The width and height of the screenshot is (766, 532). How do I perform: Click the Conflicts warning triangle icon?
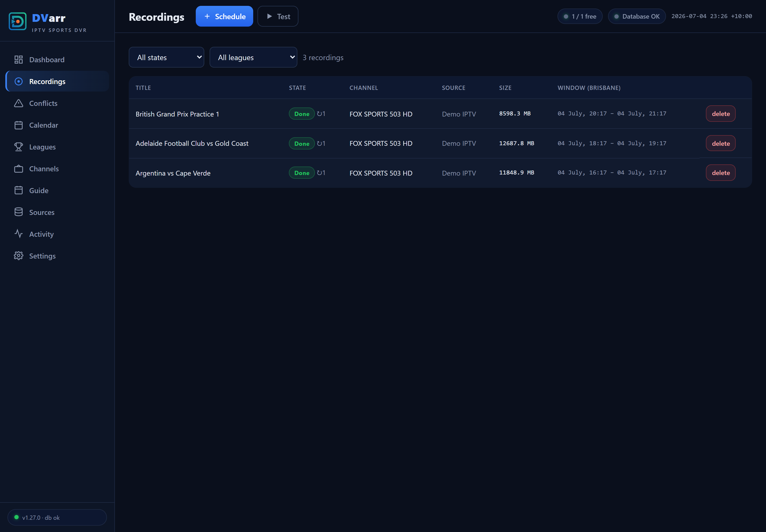[19, 103]
